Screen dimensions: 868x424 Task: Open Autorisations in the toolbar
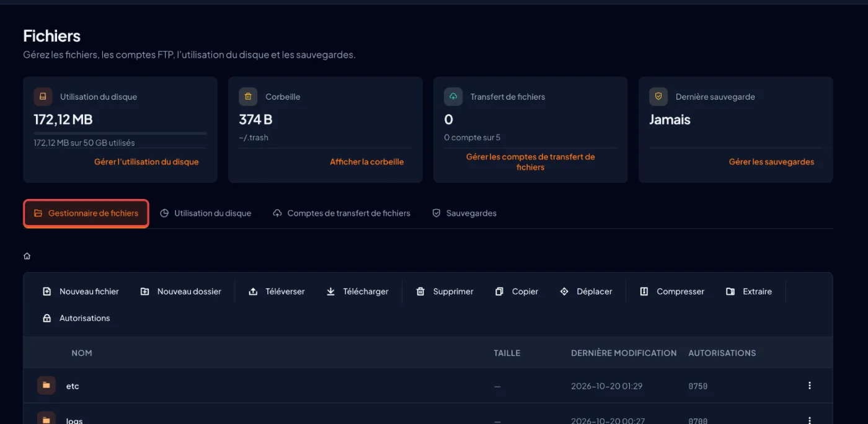(x=76, y=318)
